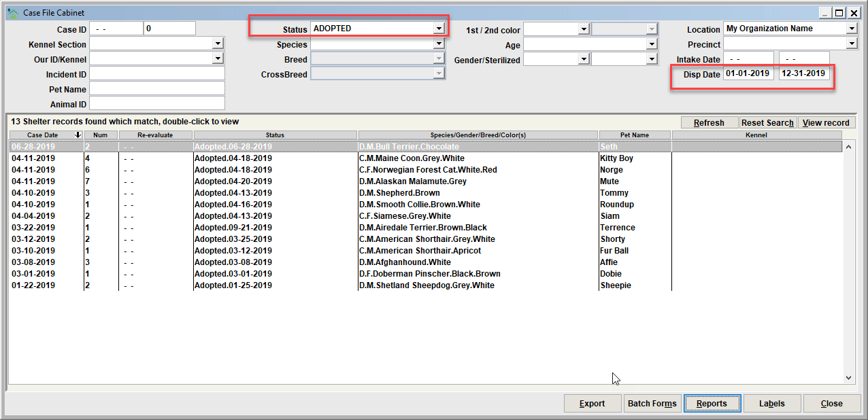Click the Pet Name column header
This screenshot has width=868, height=420.
tap(635, 135)
